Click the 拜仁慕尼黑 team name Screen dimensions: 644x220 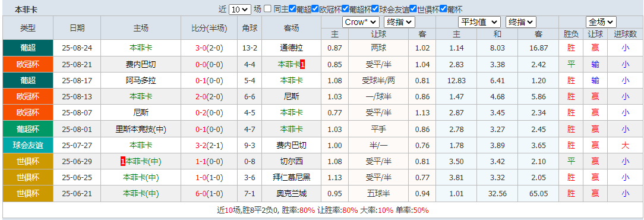coord(291,178)
